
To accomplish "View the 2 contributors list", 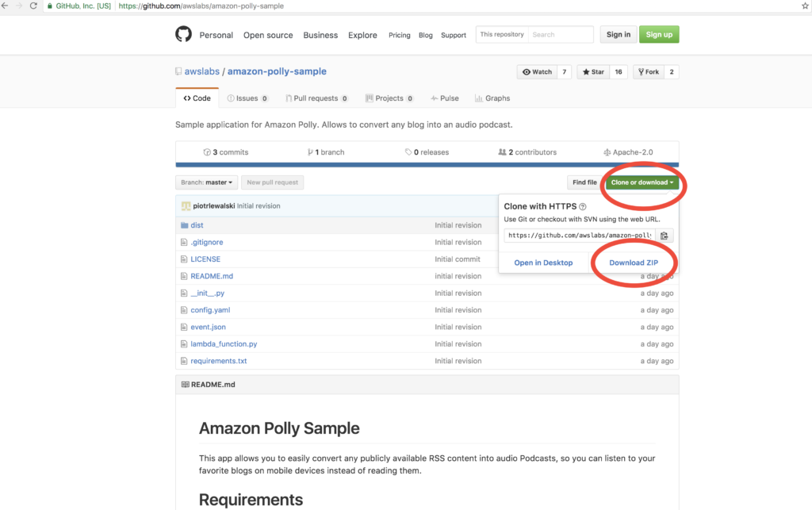I will click(x=527, y=152).
